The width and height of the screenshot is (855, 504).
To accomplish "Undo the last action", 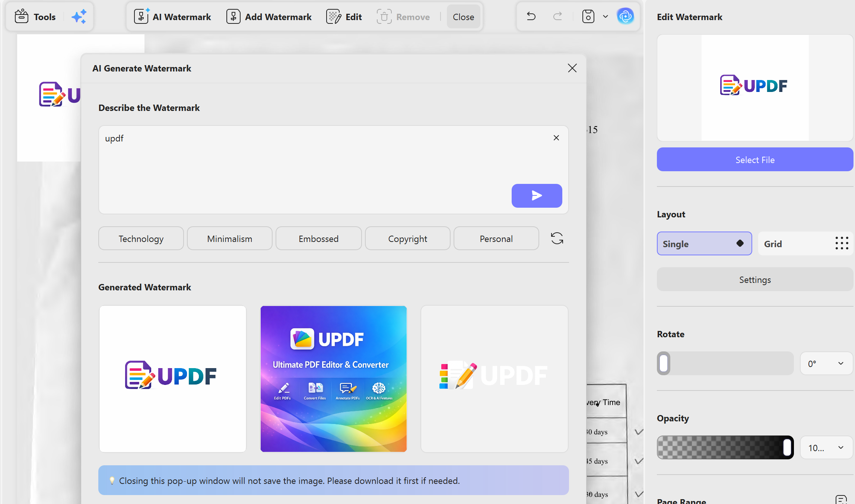I will (531, 16).
